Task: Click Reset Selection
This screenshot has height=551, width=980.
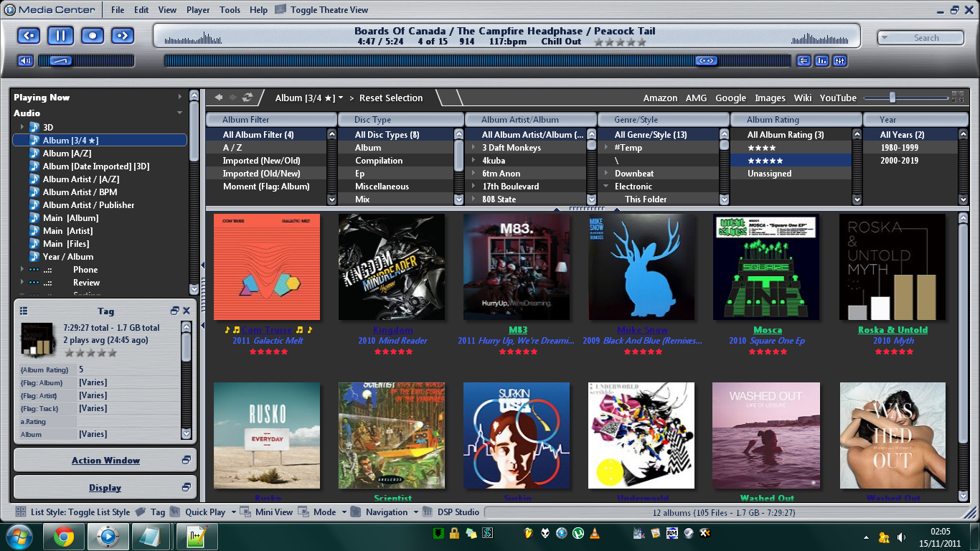Action: pos(391,98)
